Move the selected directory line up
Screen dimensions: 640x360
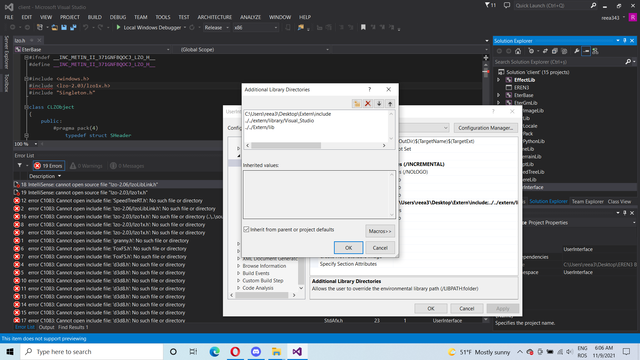[x=390, y=104]
